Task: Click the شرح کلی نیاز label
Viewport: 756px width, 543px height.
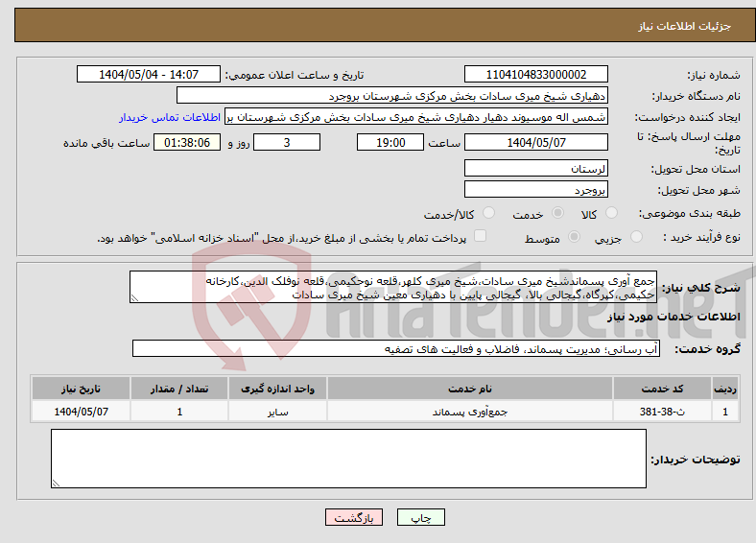Action: [x=701, y=288]
